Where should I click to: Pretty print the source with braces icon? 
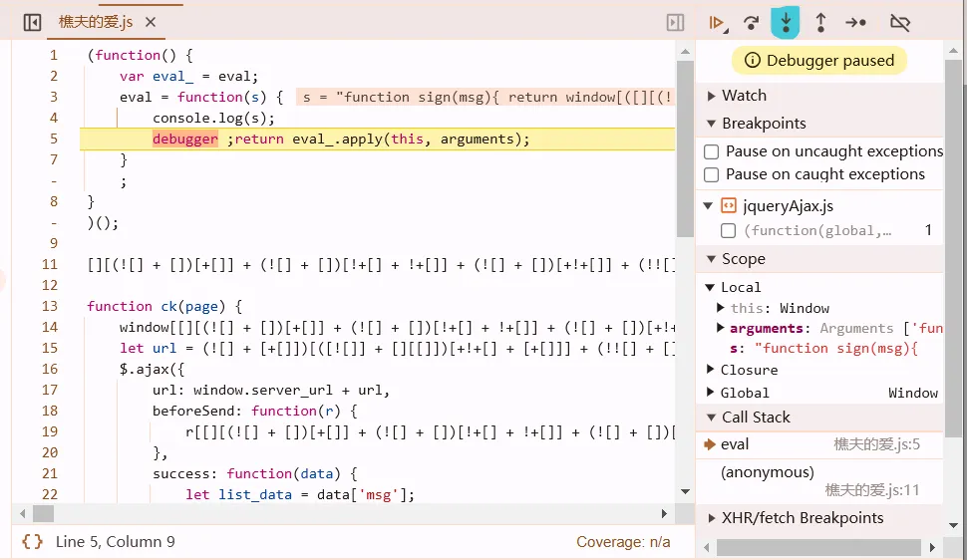pyautogui.click(x=32, y=541)
